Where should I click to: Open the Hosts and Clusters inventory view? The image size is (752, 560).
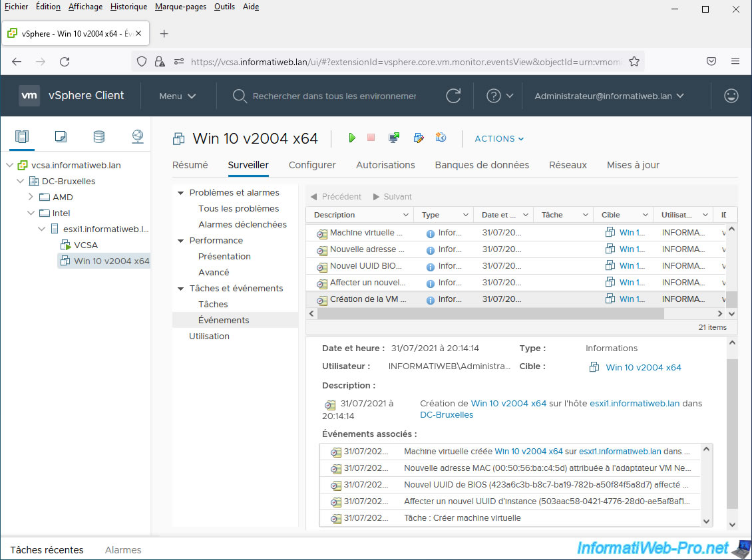click(x=22, y=137)
